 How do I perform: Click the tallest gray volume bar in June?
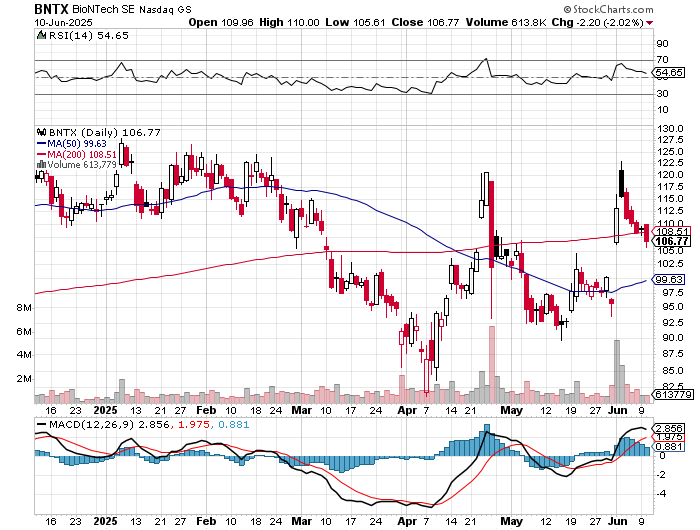tap(617, 371)
